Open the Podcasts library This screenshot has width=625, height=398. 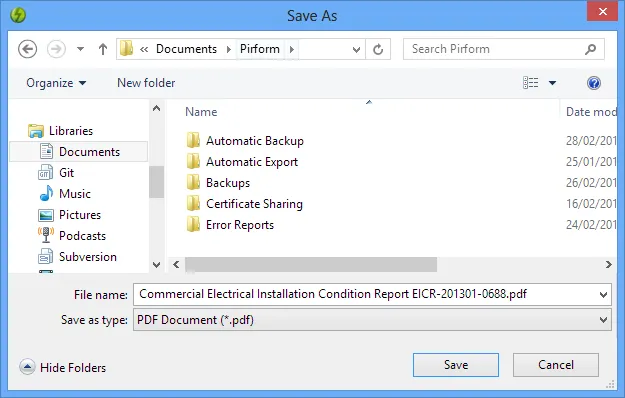[x=82, y=236]
